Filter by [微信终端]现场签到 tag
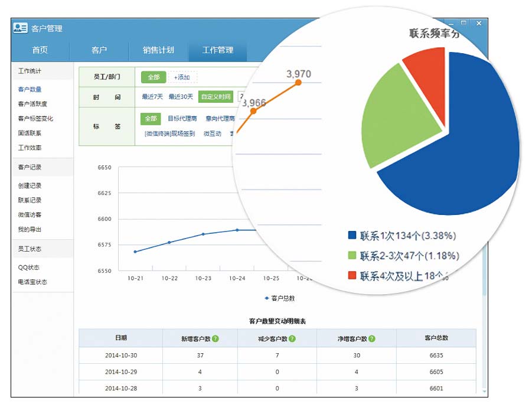532x404 pixels. 169,133
